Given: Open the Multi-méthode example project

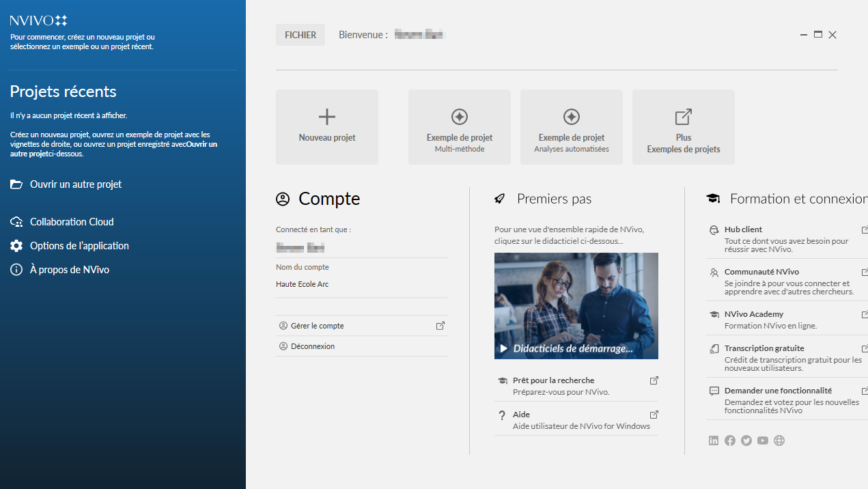Looking at the screenshot, I should [x=460, y=127].
